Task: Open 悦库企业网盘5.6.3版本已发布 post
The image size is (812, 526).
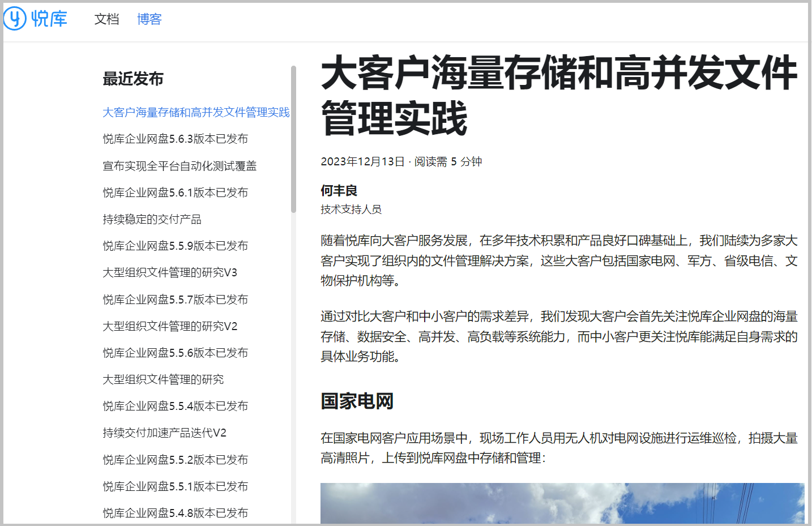Action: click(175, 139)
